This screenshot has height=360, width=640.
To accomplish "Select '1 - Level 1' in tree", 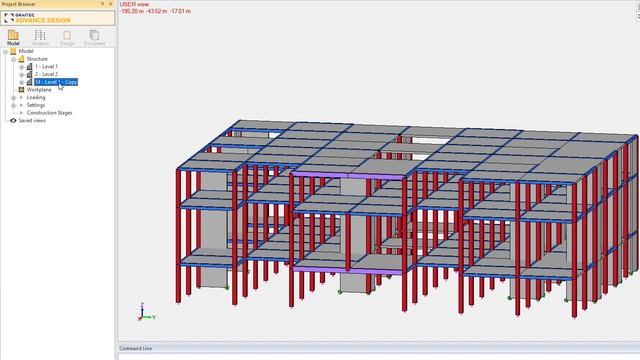I will pyautogui.click(x=46, y=67).
